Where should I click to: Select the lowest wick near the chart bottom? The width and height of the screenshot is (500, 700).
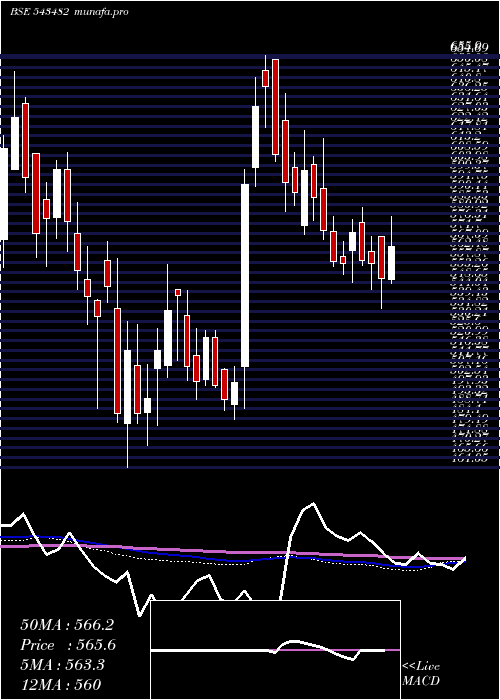(127, 446)
